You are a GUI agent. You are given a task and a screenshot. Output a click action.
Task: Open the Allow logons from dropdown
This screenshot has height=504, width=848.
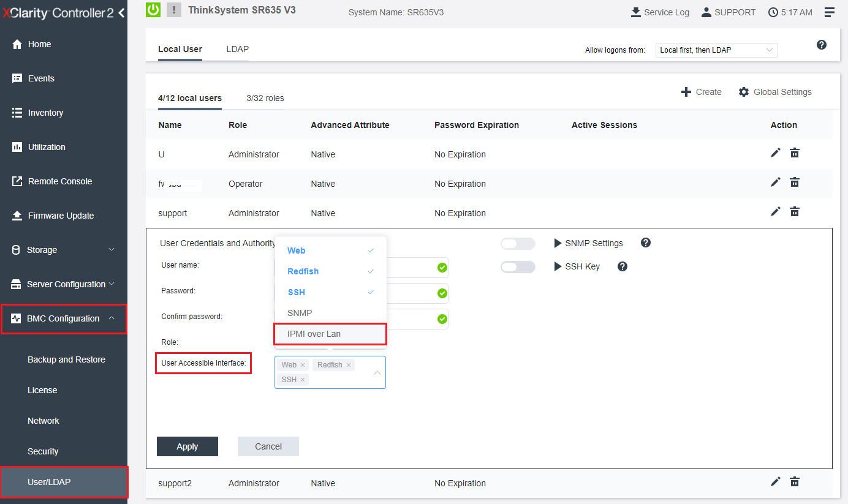[x=716, y=50]
